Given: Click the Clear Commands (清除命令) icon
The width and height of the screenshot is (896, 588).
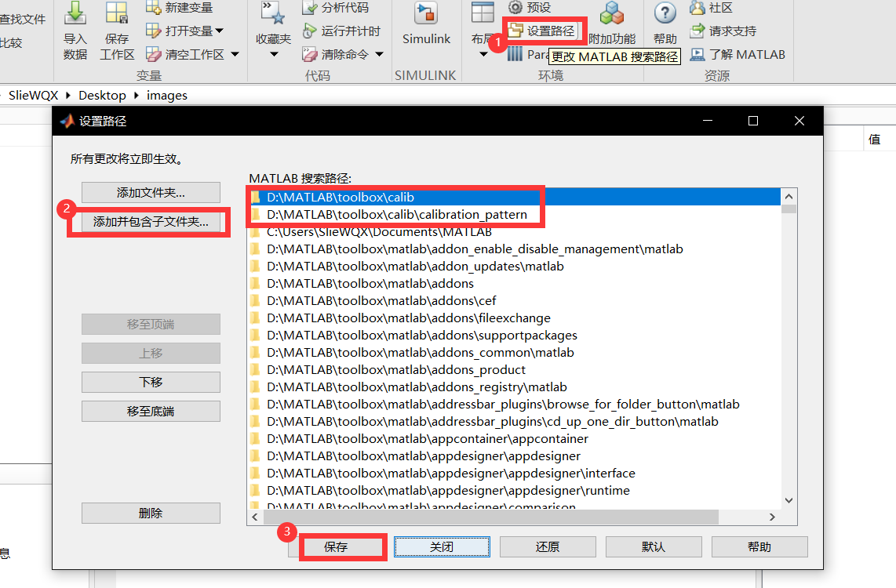Looking at the screenshot, I should 309,54.
